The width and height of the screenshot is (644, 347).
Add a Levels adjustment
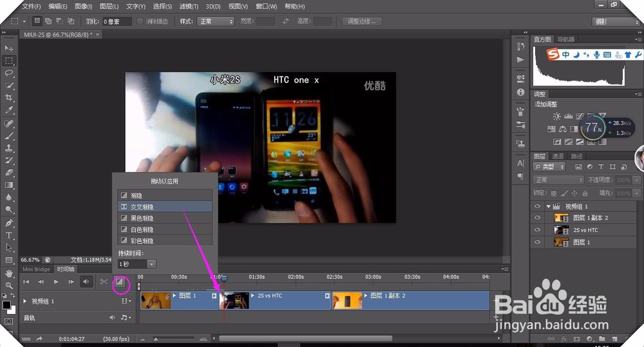tap(569, 117)
